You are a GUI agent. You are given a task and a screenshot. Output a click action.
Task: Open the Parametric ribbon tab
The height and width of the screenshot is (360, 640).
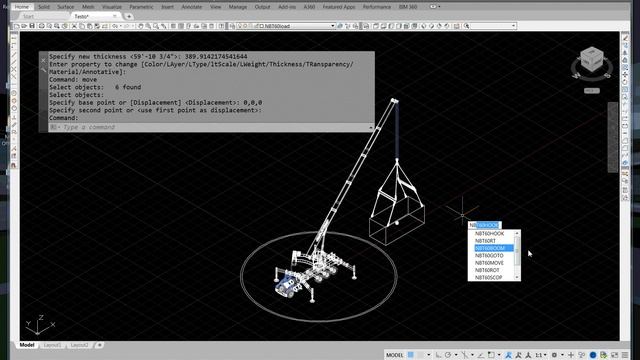coord(142,7)
